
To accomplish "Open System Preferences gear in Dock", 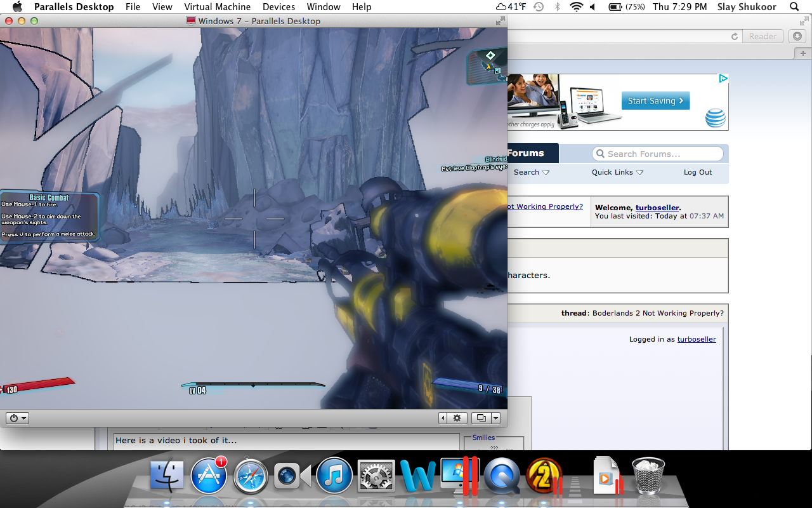I will (x=376, y=476).
